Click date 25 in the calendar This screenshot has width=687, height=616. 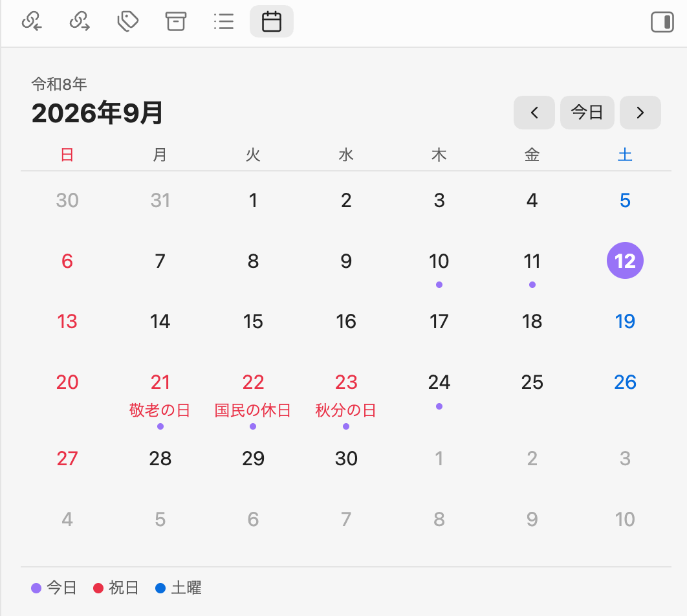pyautogui.click(x=532, y=382)
